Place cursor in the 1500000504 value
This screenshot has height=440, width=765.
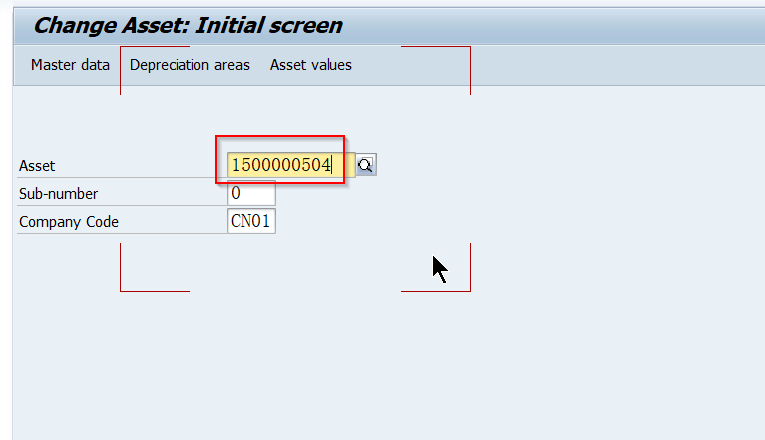pos(281,165)
